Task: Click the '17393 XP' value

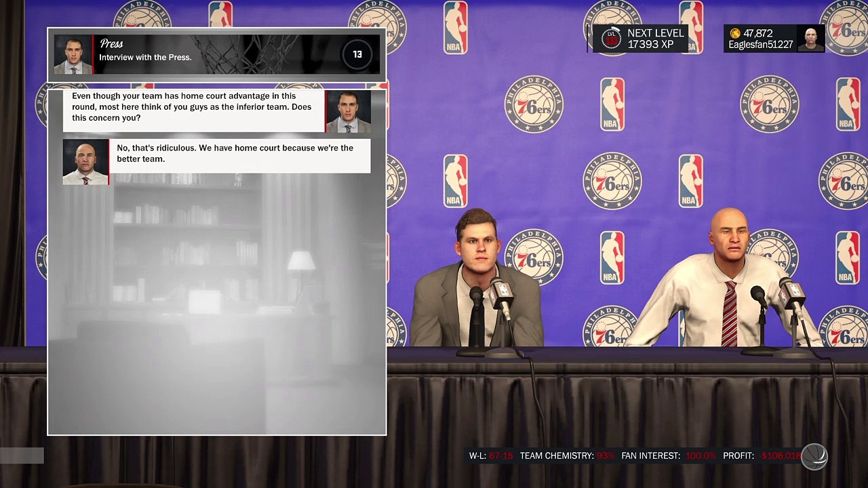Action: (x=650, y=44)
